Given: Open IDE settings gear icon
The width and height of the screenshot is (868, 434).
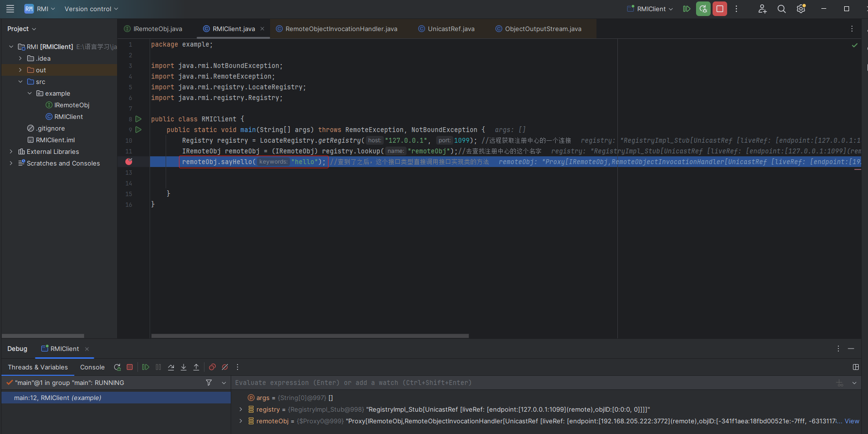Looking at the screenshot, I should pos(801,9).
